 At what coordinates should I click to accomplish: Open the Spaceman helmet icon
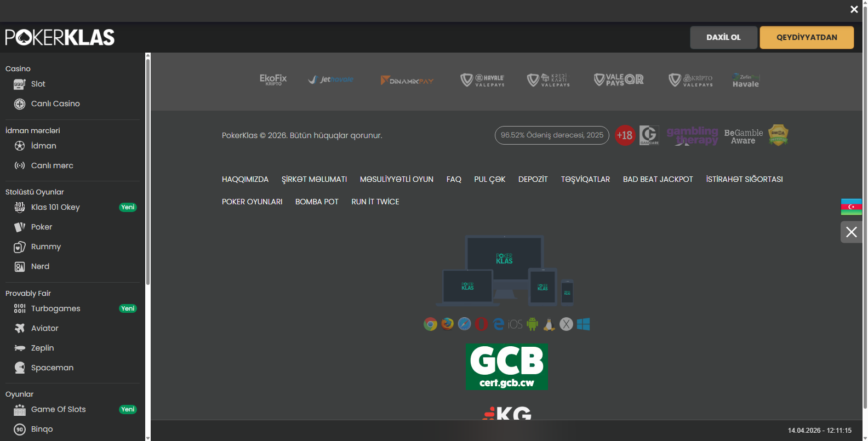20,368
